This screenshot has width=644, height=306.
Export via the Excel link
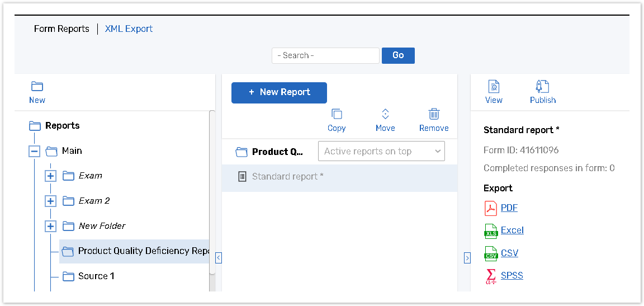(512, 230)
